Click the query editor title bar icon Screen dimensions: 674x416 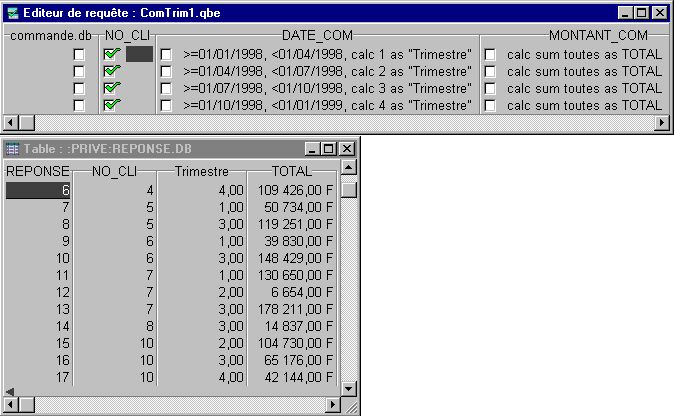pos(11,12)
